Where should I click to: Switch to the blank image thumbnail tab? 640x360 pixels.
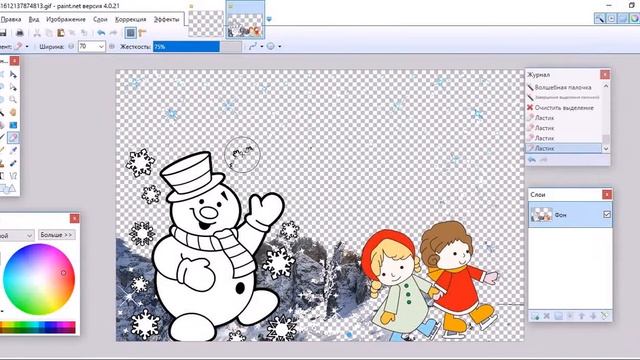[x=206, y=23]
